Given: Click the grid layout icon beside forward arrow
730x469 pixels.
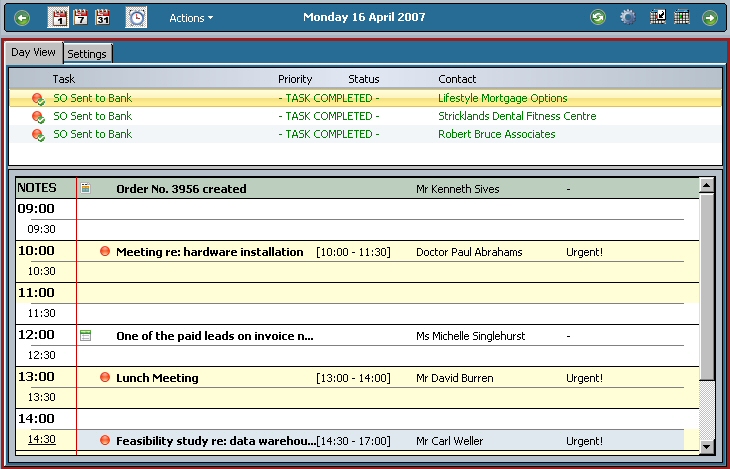Looking at the screenshot, I should pos(682,17).
